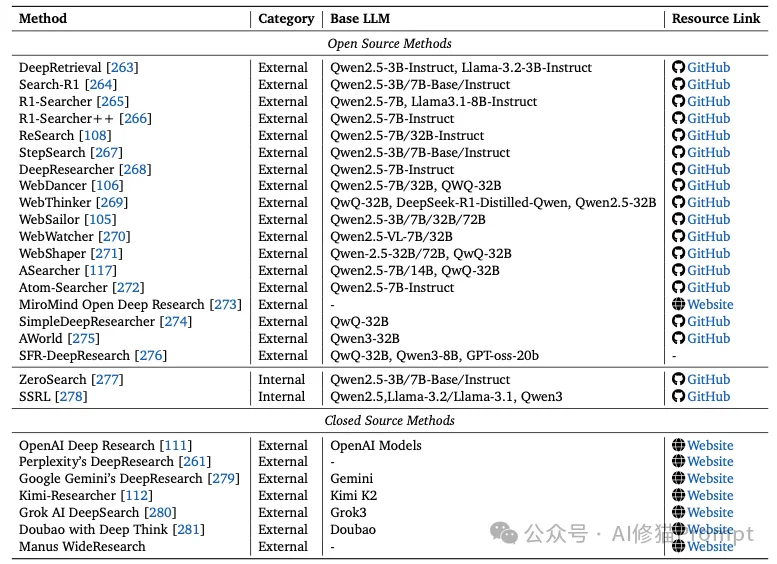
Task: Click the globe icon for MiroMind Open Deep Research
Action: click(678, 305)
